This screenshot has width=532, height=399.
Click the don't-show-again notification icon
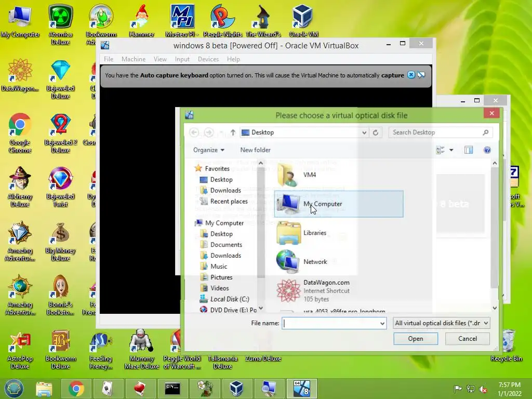(421, 75)
